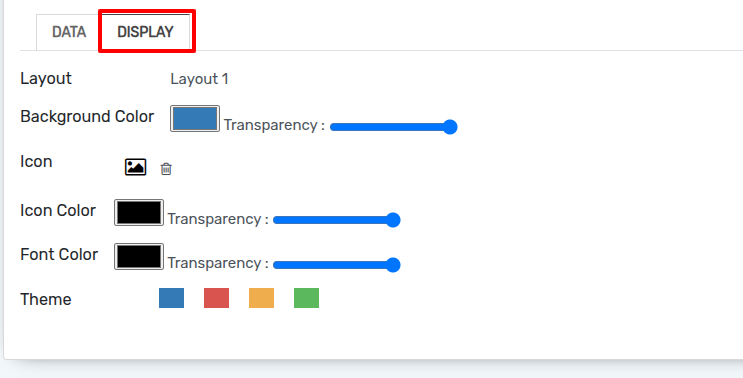This screenshot has height=378, width=743.
Task: Delete the icon with the trash button
Action: (166, 169)
